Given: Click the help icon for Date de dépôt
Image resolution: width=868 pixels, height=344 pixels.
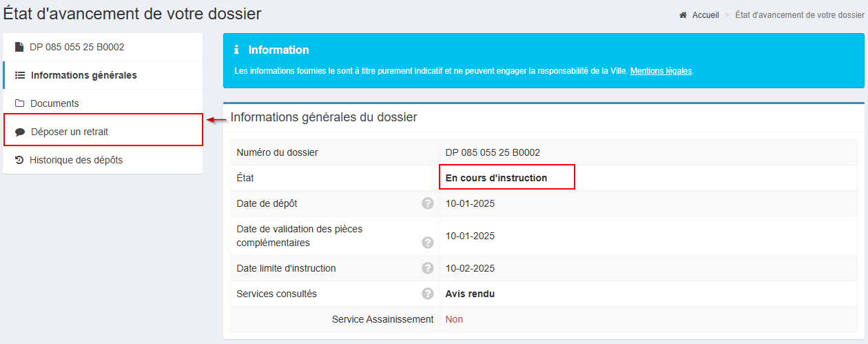Looking at the screenshot, I should click(428, 203).
